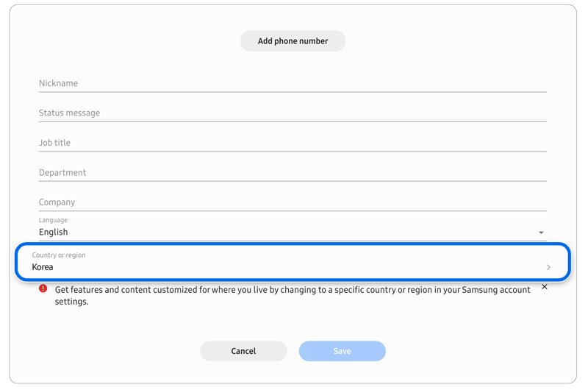Click the English language selection
Viewport: 588px width, 390px height.
click(x=54, y=233)
